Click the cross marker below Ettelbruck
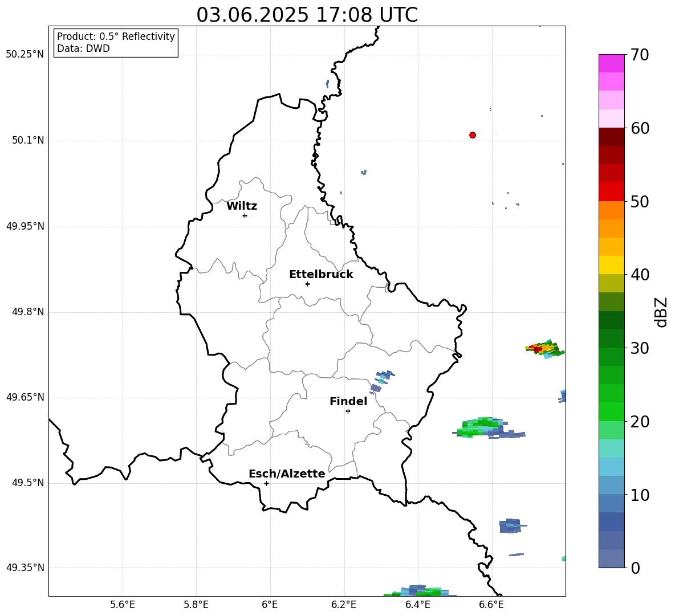The width and height of the screenshot is (675, 616). (x=307, y=284)
